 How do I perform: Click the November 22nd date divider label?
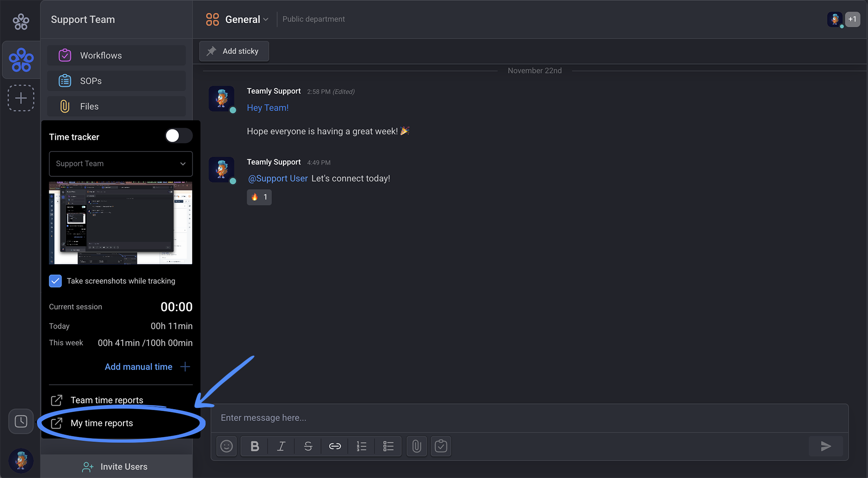tap(534, 71)
